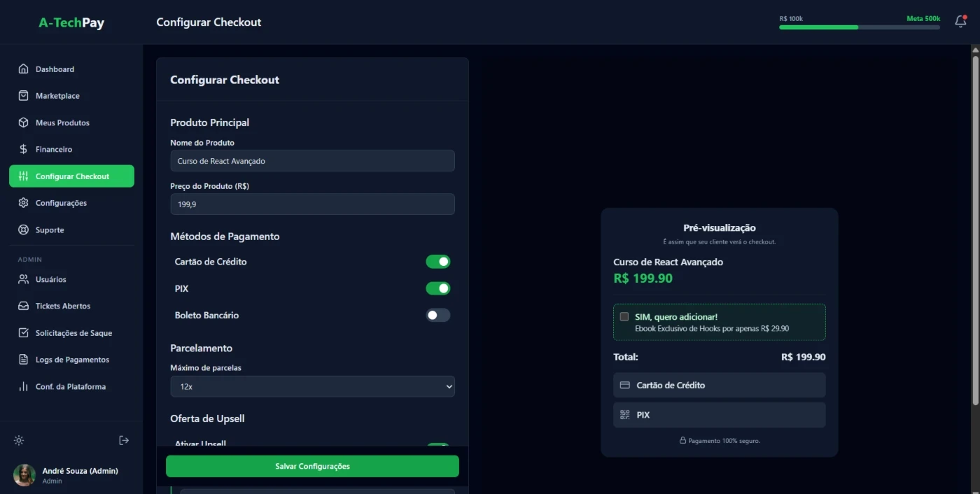
Task: Click the Suporte lifebuoy icon
Action: (23, 230)
